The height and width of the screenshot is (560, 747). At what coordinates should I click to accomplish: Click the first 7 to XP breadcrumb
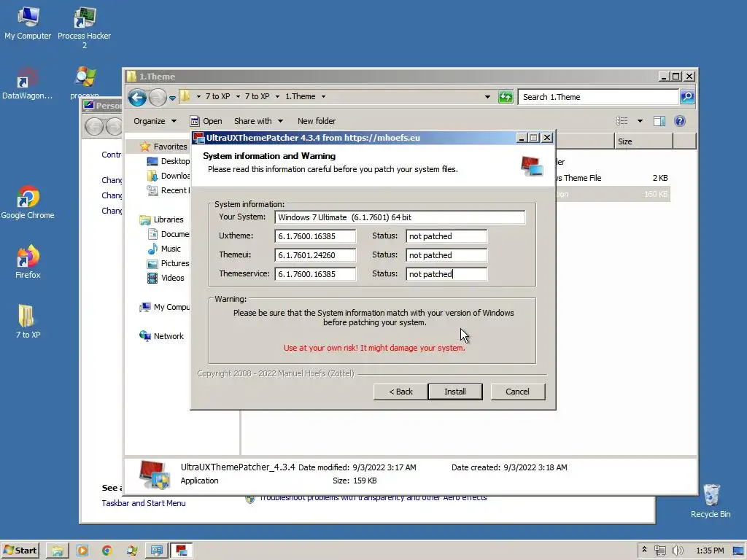tap(217, 96)
